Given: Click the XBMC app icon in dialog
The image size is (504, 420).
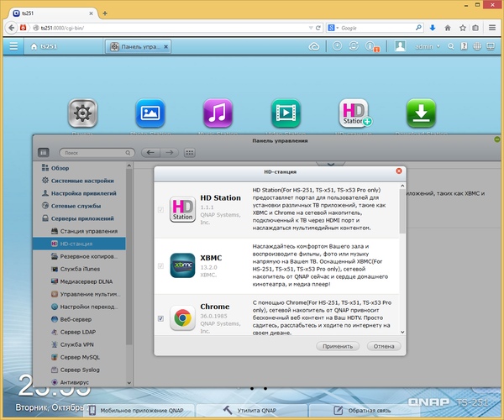Looking at the screenshot, I should [182, 265].
